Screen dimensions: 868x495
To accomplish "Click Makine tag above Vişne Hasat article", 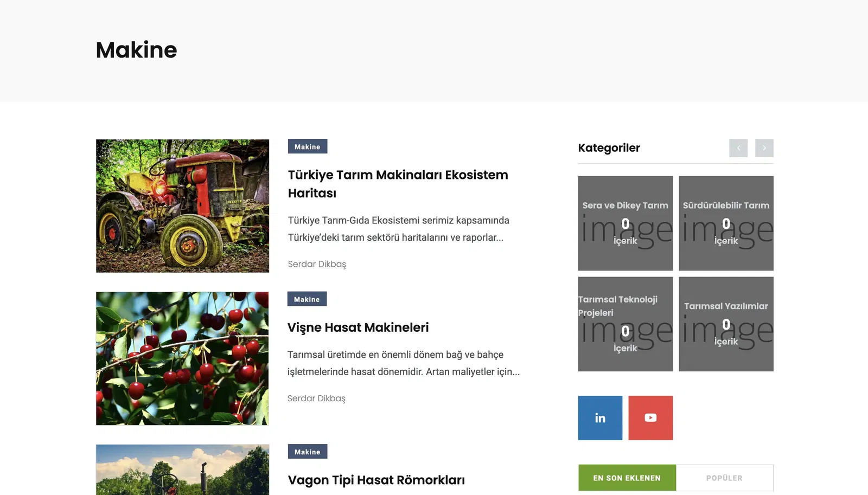I will (x=307, y=299).
